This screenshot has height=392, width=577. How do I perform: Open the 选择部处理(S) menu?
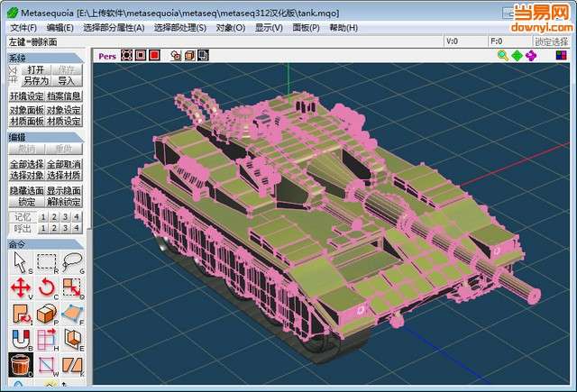[x=180, y=28]
